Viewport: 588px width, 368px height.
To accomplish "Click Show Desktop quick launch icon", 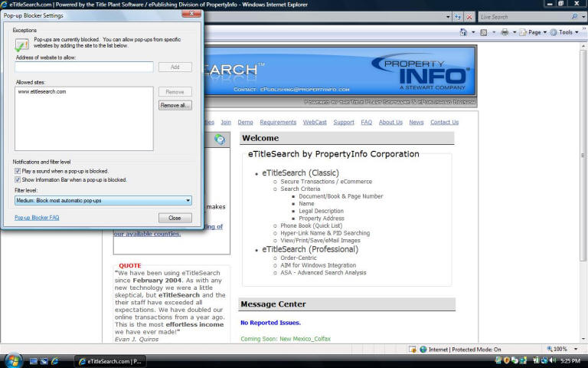I will click(34, 361).
